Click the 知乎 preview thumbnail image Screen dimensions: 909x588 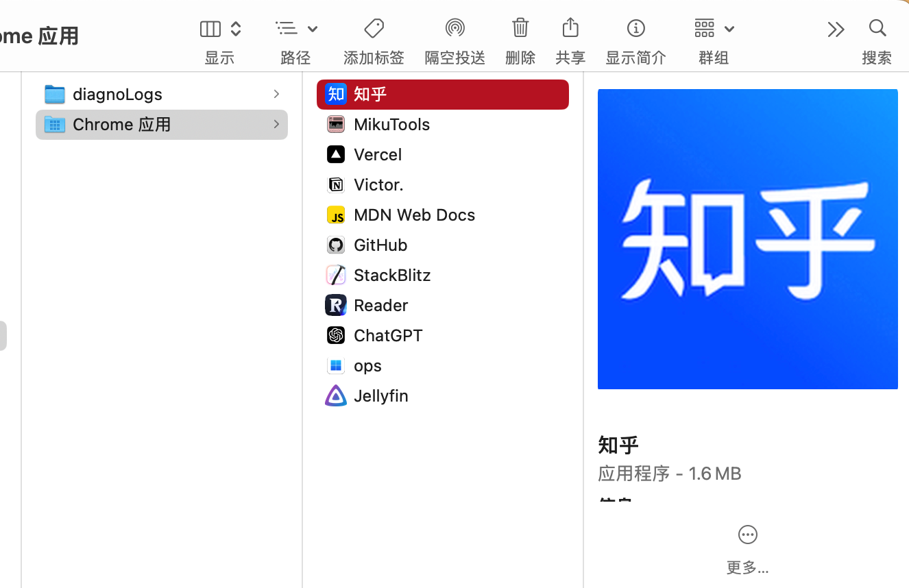coord(748,239)
